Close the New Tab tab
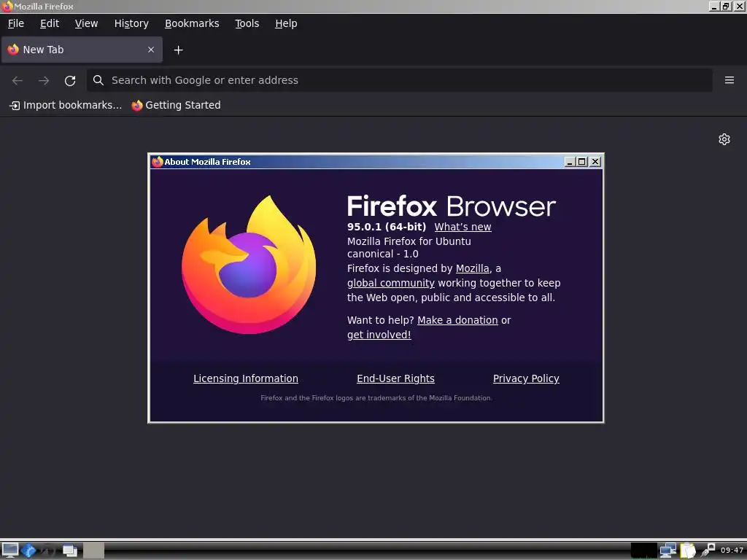 click(x=151, y=50)
